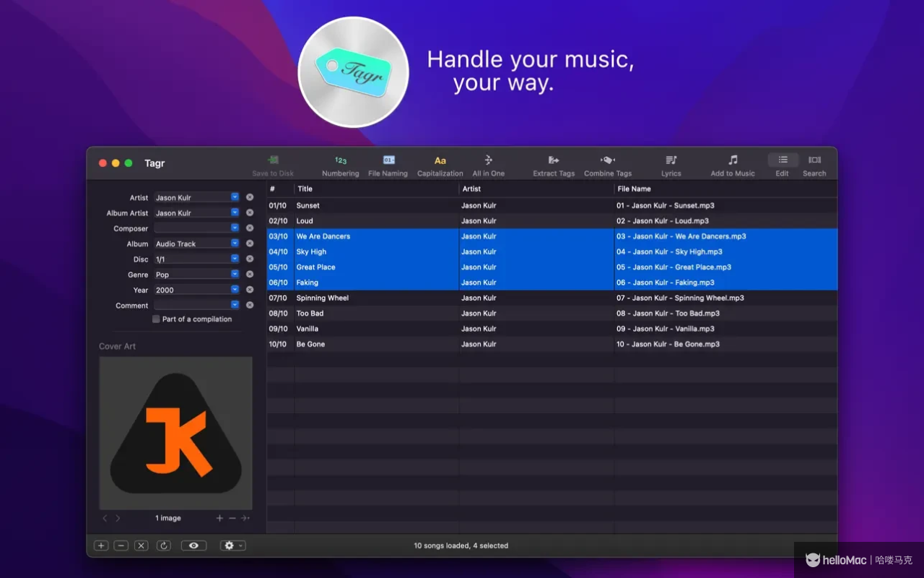The image size is (924, 578).
Task: Select the Great Place song row
Action: pyautogui.click(x=552, y=267)
